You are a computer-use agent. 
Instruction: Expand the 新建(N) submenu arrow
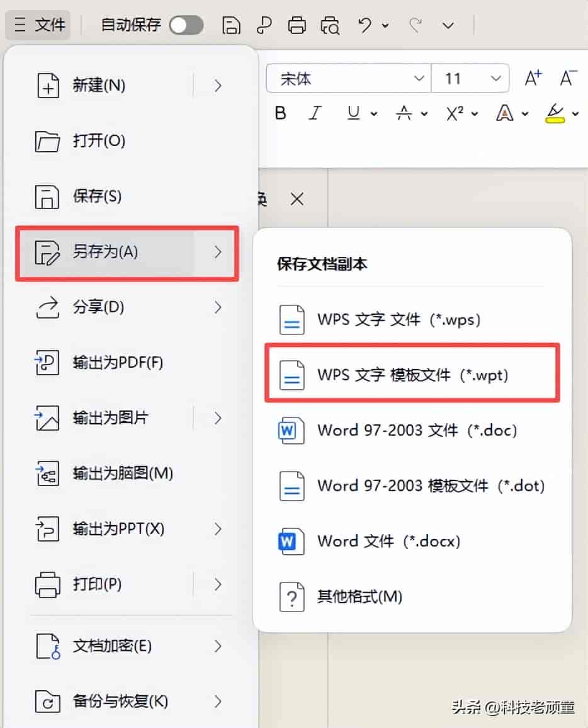point(218,86)
